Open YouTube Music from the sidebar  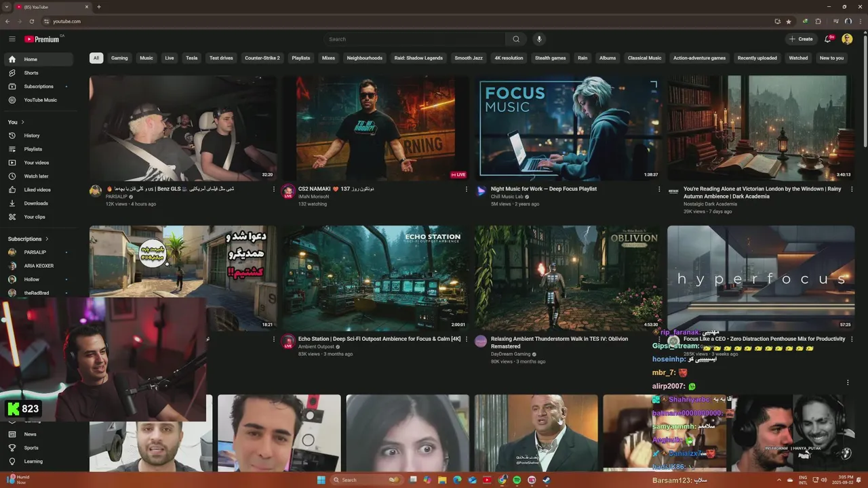click(39, 100)
